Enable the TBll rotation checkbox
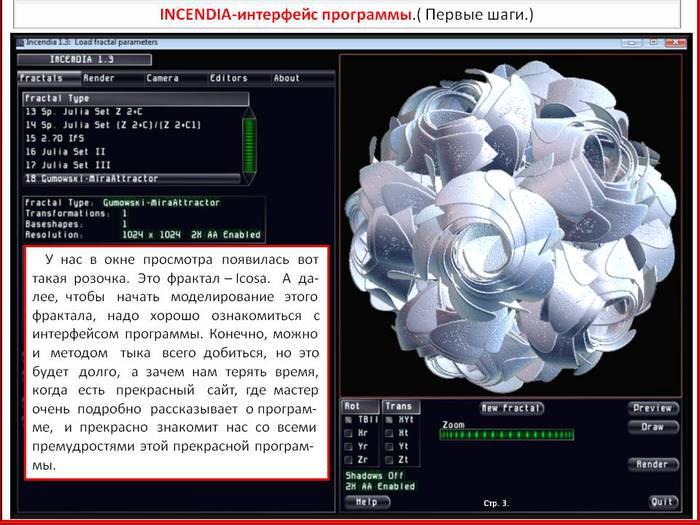Viewport: 700px width, 525px height. [x=349, y=420]
